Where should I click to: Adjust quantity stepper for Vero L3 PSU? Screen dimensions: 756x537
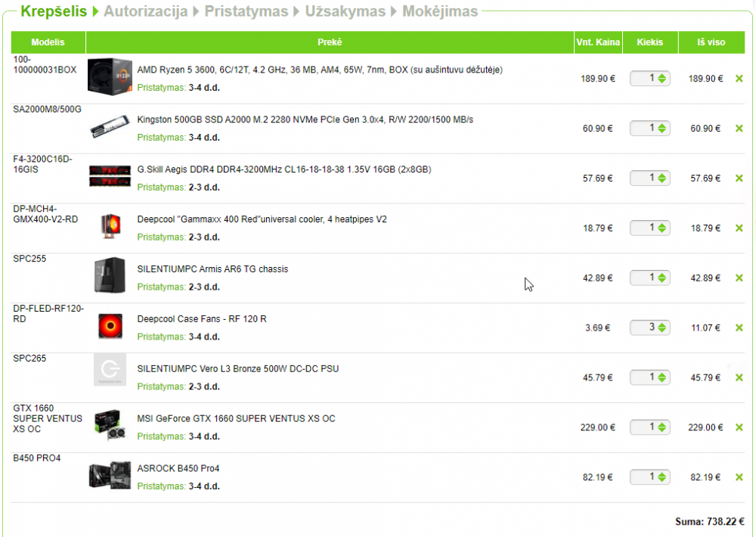pyautogui.click(x=661, y=377)
